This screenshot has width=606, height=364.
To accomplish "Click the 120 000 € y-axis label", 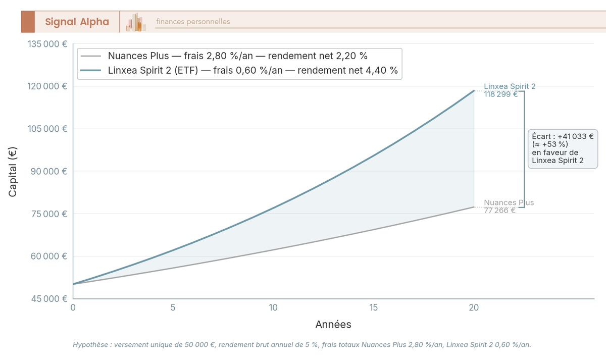I will point(47,86).
